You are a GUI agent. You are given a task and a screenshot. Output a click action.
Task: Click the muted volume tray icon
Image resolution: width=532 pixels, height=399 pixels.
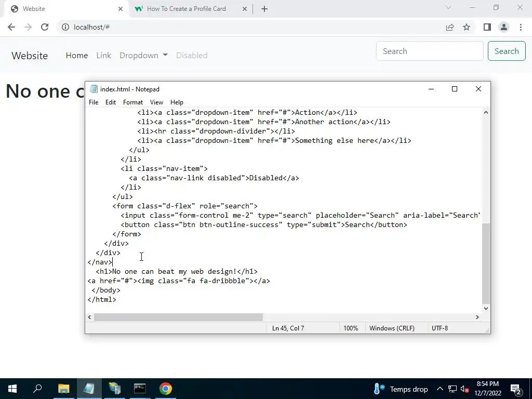pyautogui.click(x=465, y=389)
